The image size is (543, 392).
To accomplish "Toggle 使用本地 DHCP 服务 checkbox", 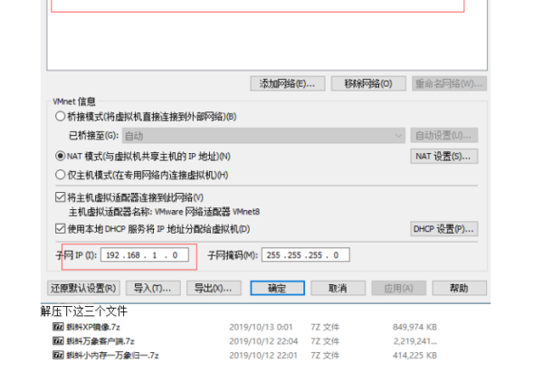I will pos(61,229).
